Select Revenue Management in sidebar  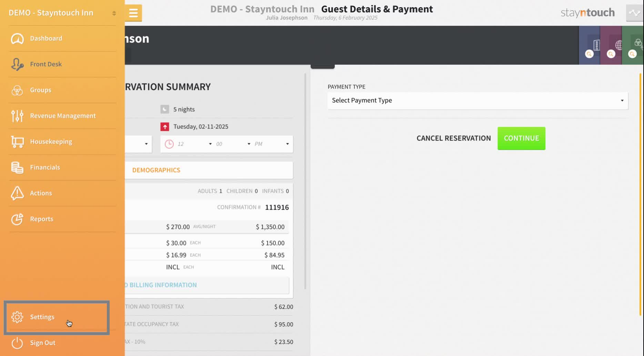pyautogui.click(x=62, y=116)
